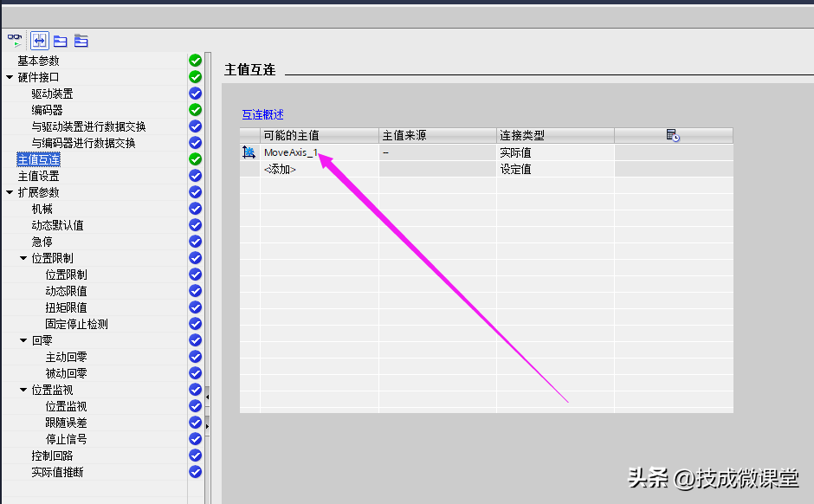Collapse the 硬件接口 tree node

coord(10,77)
